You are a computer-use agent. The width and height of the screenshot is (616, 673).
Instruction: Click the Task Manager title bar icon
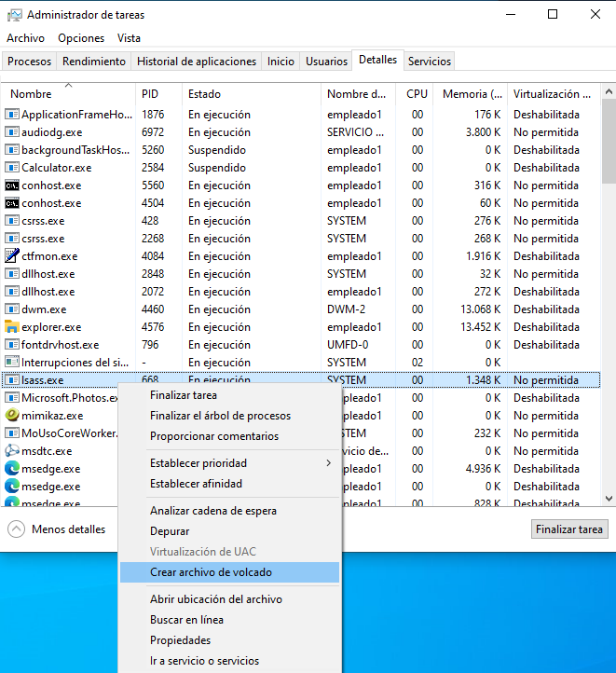pos(15,15)
